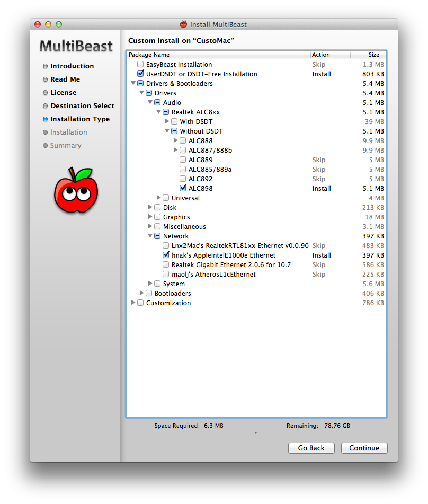Collapse the Network group
The height and width of the screenshot is (504, 428).
[150, 236]
